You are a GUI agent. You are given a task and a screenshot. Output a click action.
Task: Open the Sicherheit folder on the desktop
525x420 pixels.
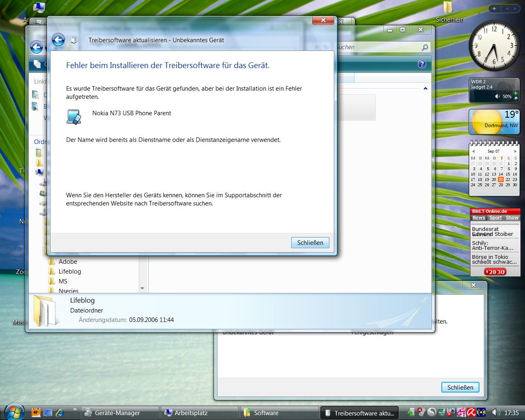[x=449, y=12]
